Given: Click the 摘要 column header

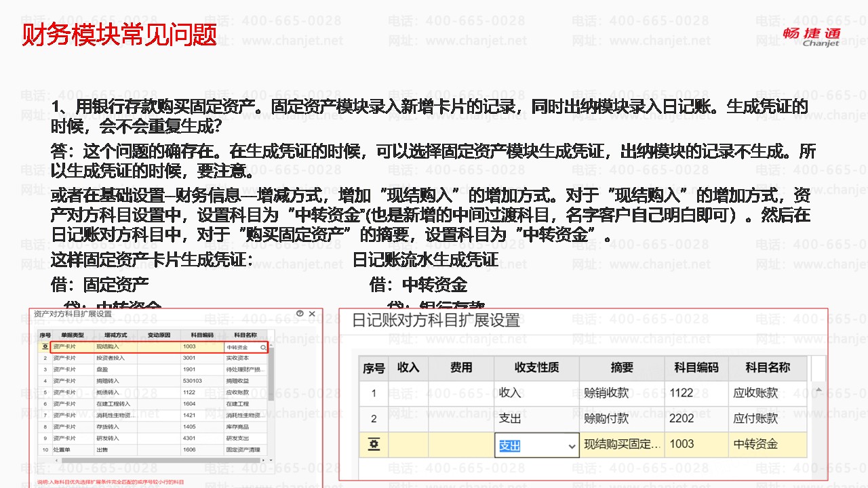Looking at the screenshot, I should point(622,368).
